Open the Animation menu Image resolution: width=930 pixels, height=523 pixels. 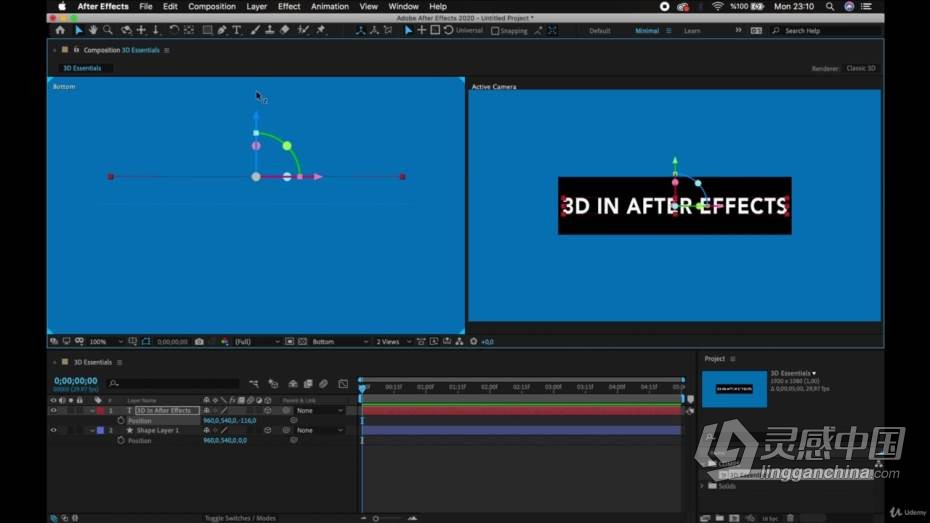tap(330, 7)
